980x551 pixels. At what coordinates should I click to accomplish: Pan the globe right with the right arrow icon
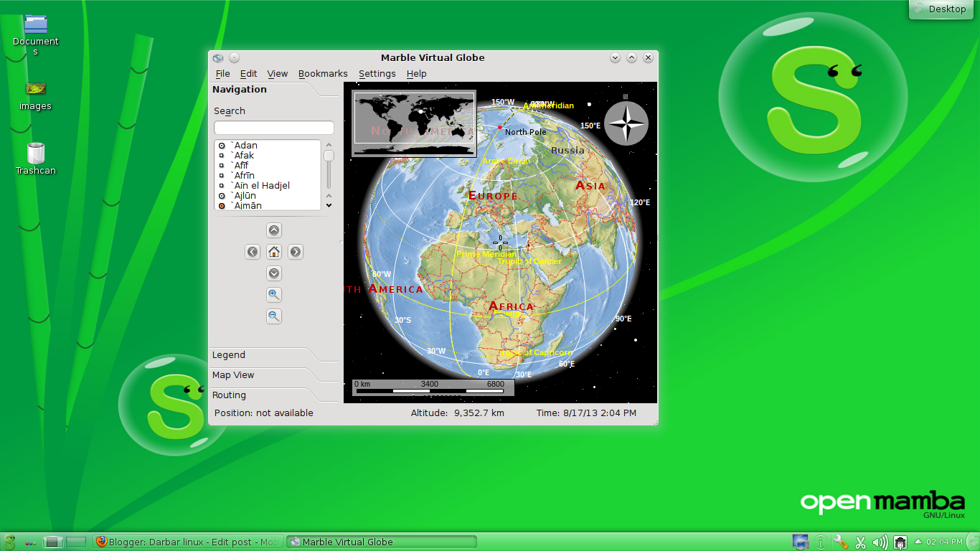tap(295, 252)
